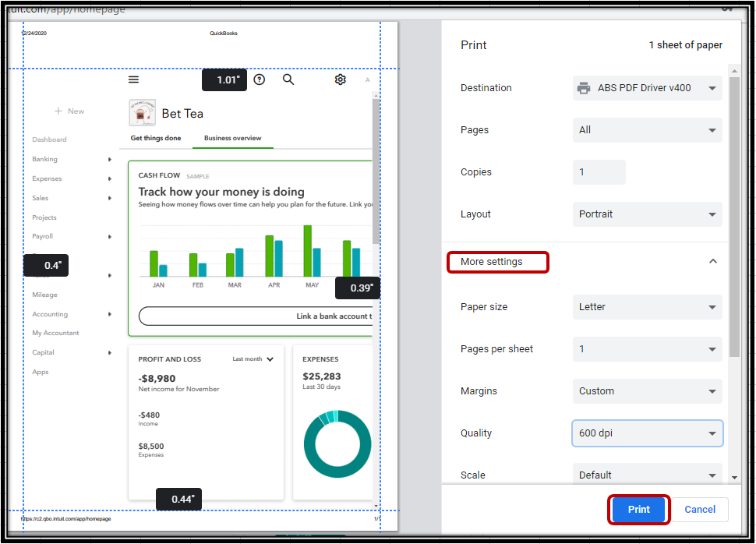Click the help question mark icon
This screenshot has height=544, width=756.
(x=260, y=79)
